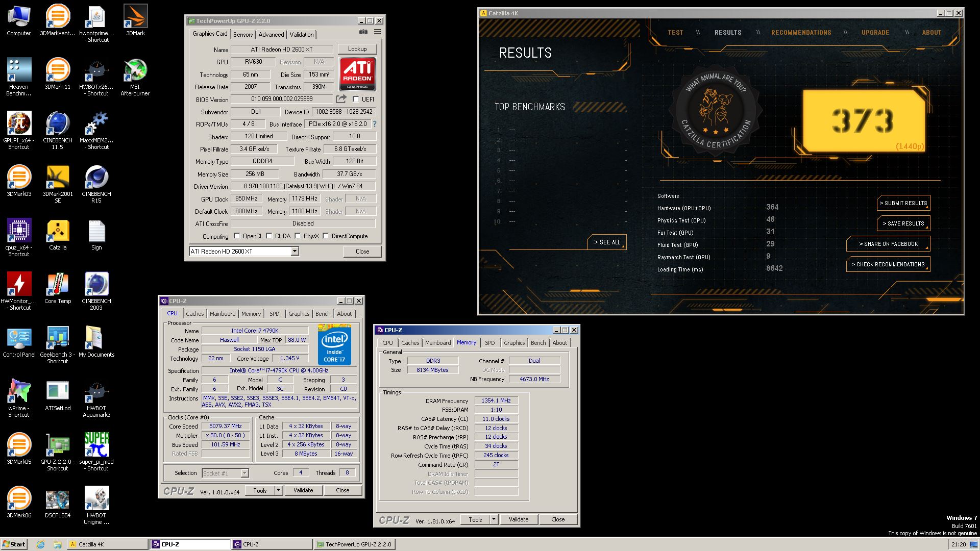The height and width of the screenshot is (551, 980).
Task: Click the GPU-Z screenshot camera icon
Action: click(x=363, y=32)
